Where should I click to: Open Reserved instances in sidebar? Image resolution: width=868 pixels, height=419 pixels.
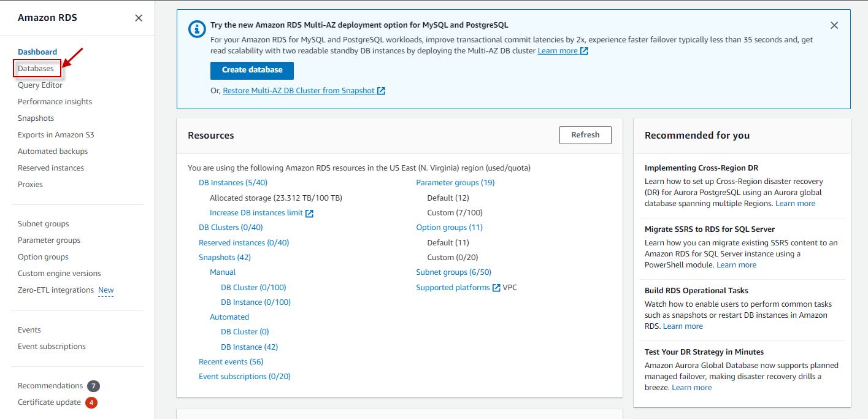click(x=51, y=168)
